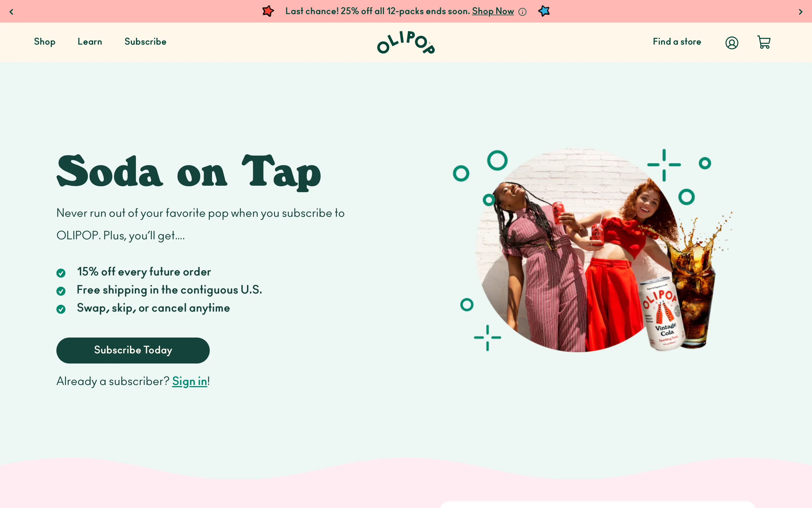Click the hero photo of two women
Viewport: 812px width, 508px height.
coord(577,250)
